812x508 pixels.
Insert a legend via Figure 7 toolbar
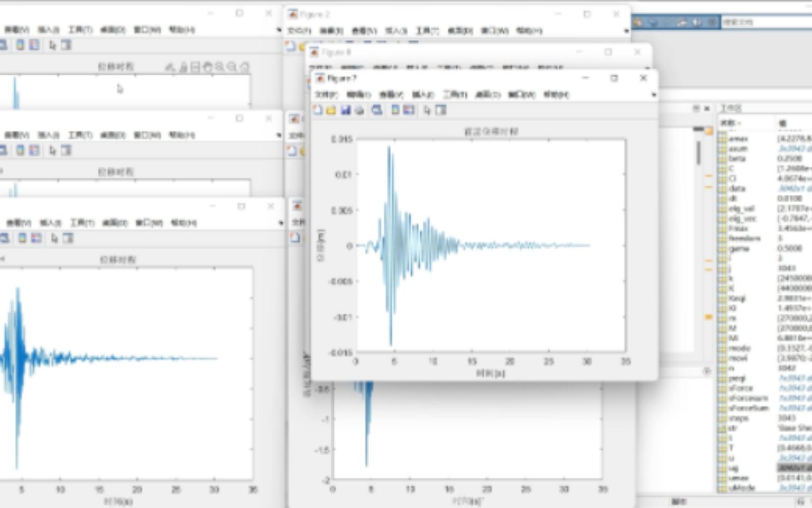(409, 110)
